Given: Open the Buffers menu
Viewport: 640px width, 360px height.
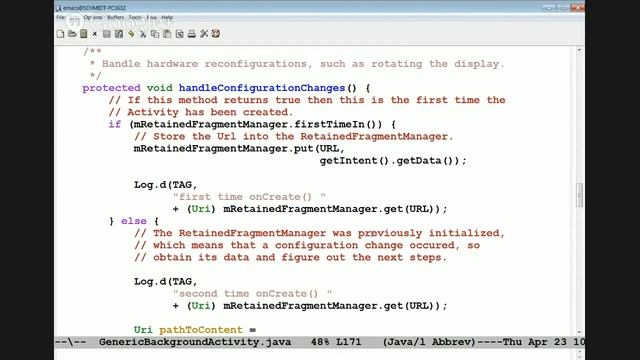Looking at the screenshot, I should point(116,18).
